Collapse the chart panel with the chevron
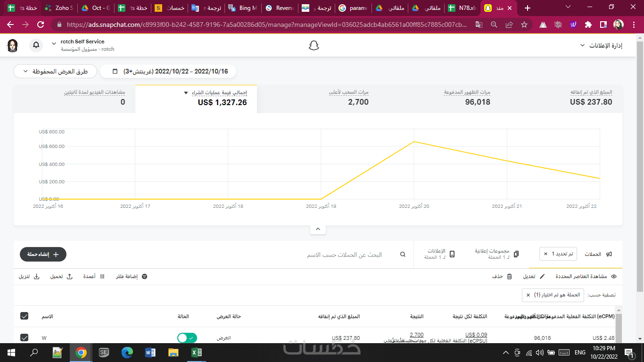 (318, 229)
